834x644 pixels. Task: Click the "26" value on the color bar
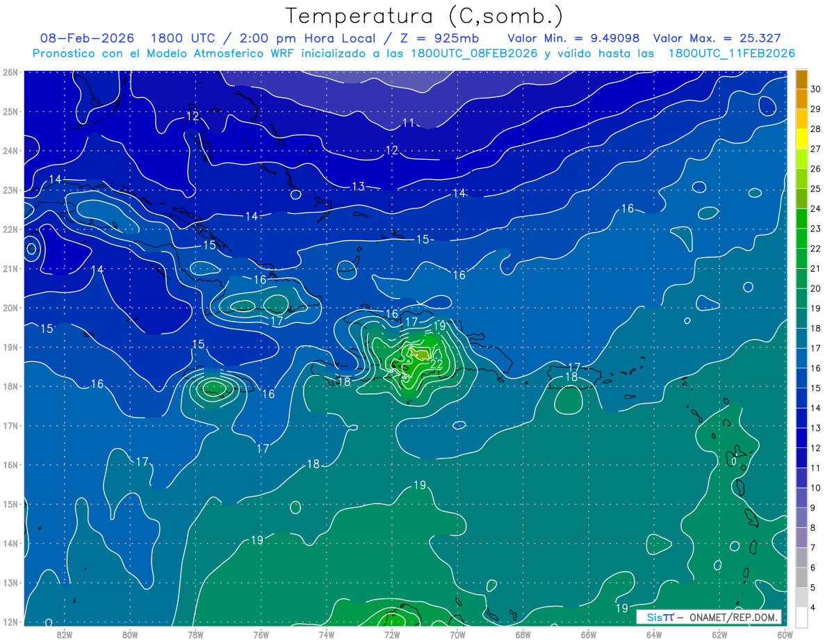point(816,169)
